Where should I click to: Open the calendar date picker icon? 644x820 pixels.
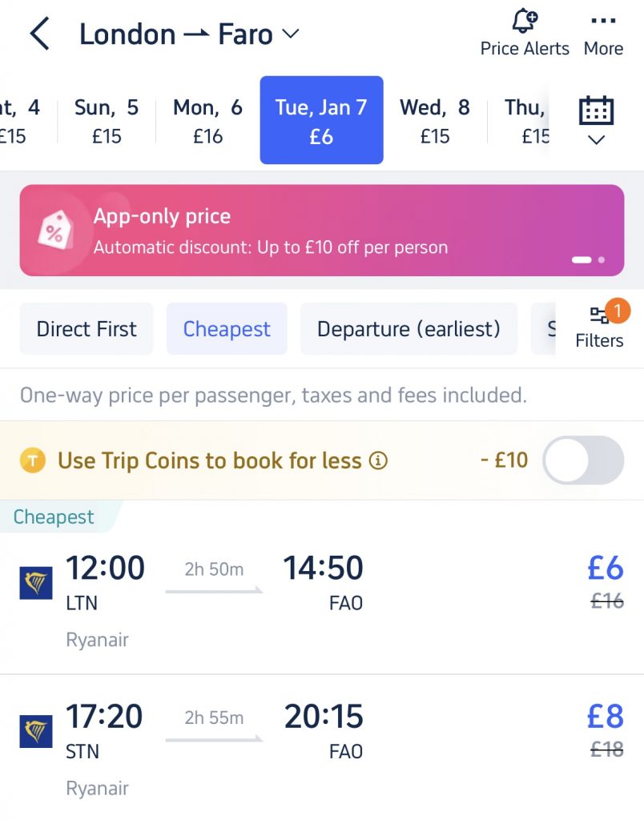click(x=596, y=111)
